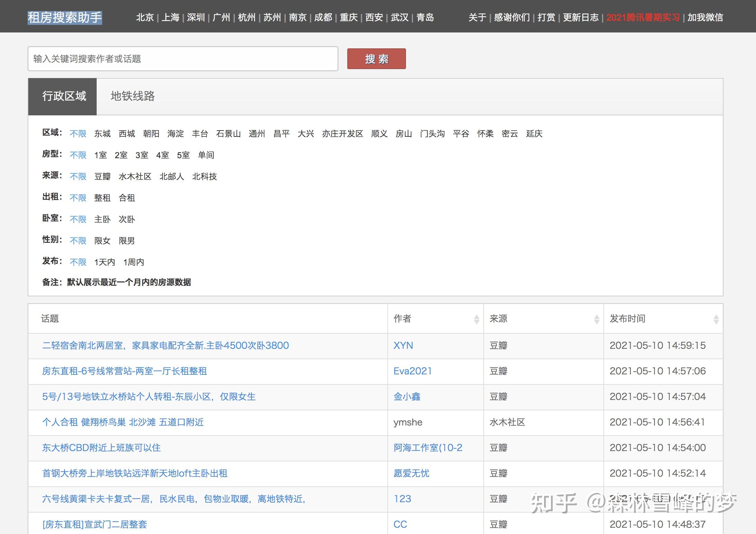
Task: Switch city to 上海
Action: coord(171,17)
